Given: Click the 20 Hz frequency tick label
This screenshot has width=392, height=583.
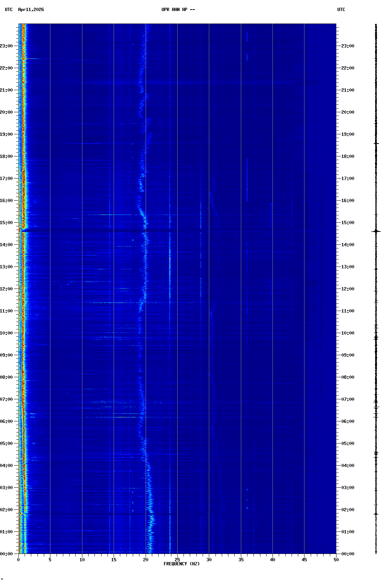Looking at the screenshot, I should coord(146,560).
